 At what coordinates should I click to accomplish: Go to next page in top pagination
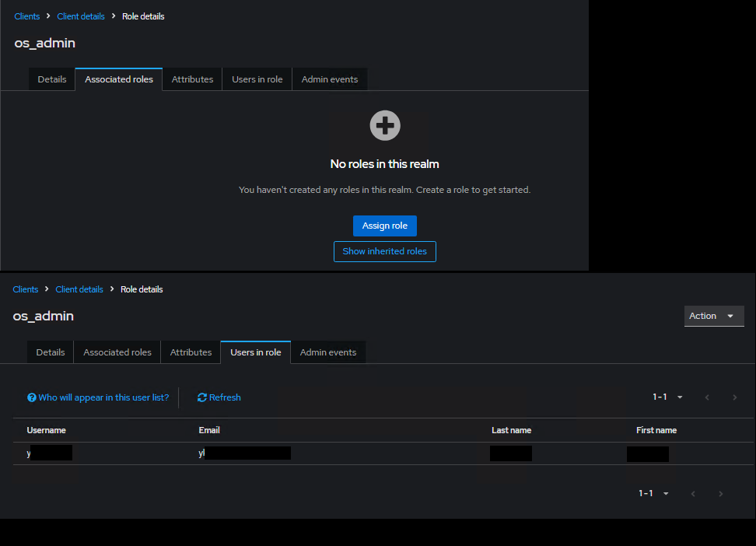point(735,397)
